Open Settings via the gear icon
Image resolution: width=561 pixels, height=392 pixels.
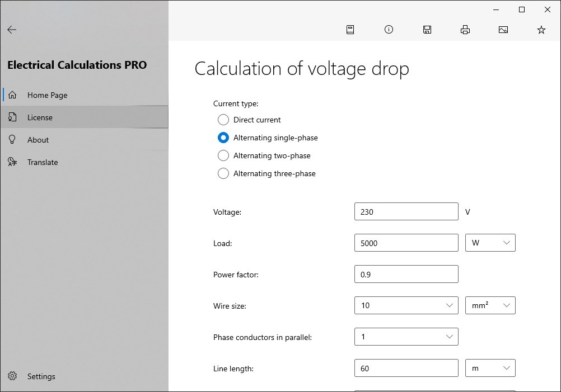point(13,376)
